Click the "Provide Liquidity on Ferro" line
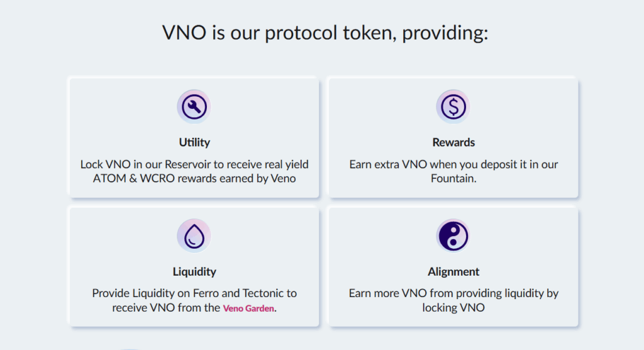Viewport: 644px width, 350px height. (194, 293)
